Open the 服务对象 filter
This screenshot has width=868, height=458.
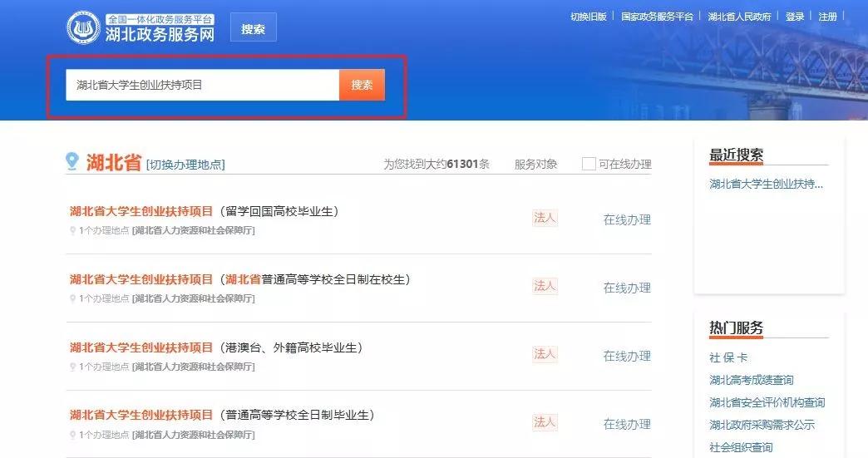[x=535, y=165]
